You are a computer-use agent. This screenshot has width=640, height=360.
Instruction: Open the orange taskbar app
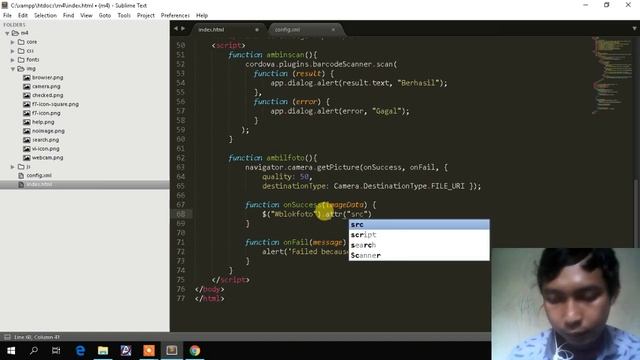click(x=149, y=351)
